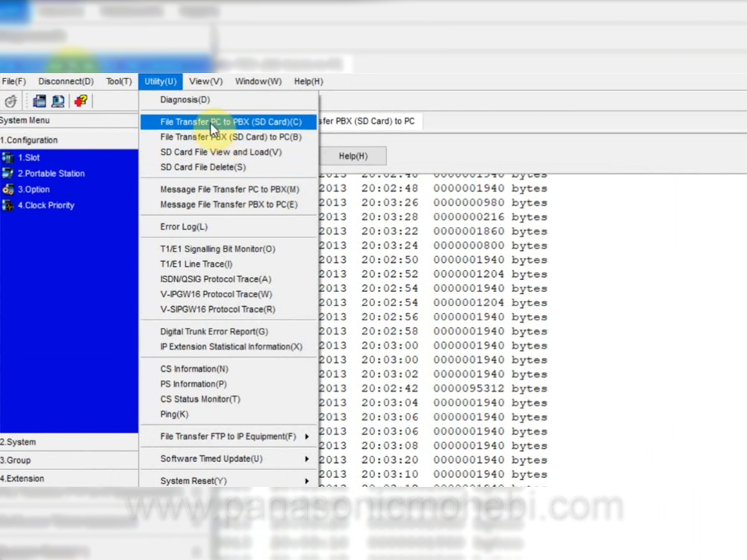Click the Clock Priority icon
This screenshot has height=560, width=747.
[x=8, y=205]
